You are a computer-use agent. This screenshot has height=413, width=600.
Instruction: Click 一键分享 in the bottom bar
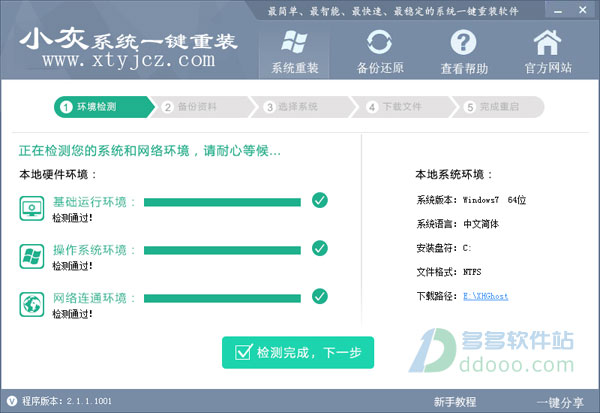click(558, 402)
